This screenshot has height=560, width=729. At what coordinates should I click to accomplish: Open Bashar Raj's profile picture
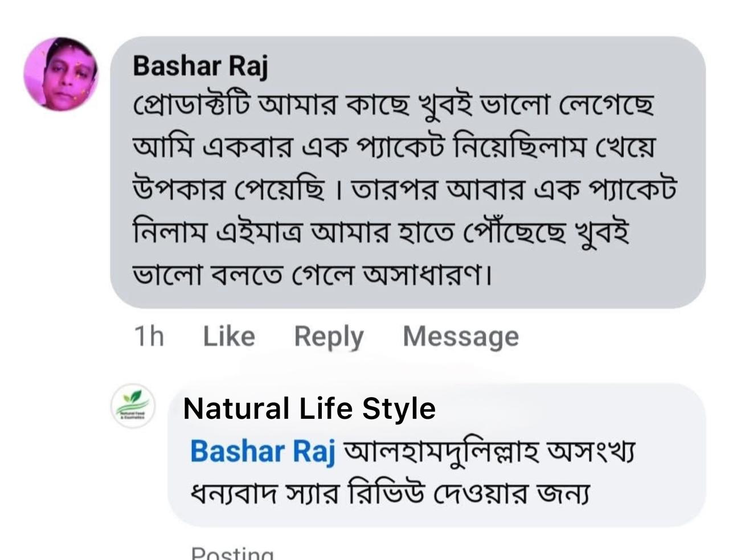tap(61, 74)
